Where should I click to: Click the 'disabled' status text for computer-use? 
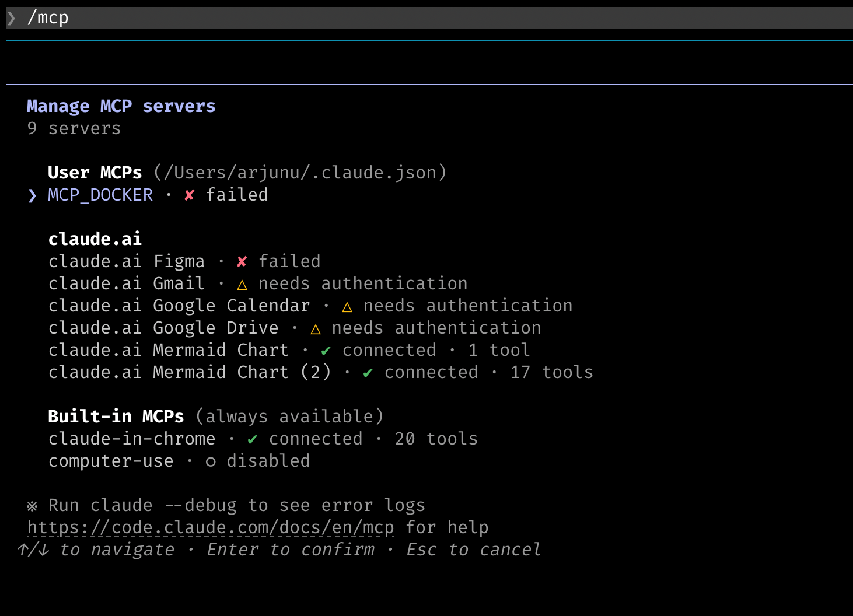(x=268, y=461)
